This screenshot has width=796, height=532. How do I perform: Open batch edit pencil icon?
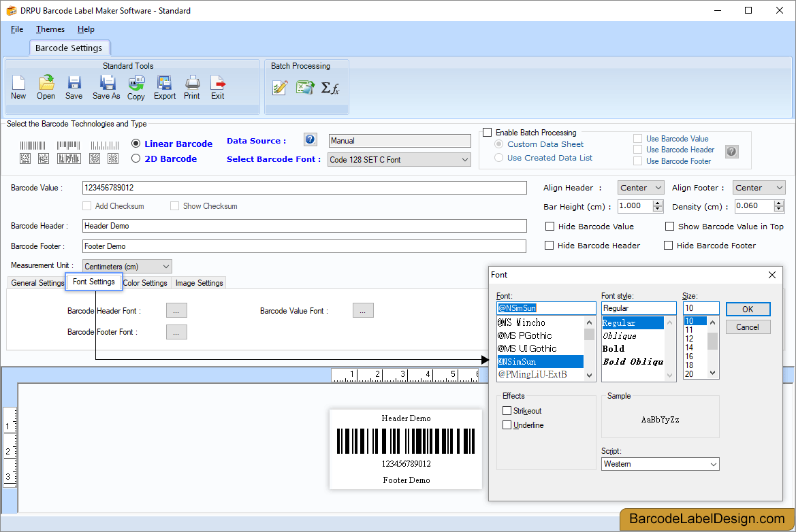click(x=280, y=88)
